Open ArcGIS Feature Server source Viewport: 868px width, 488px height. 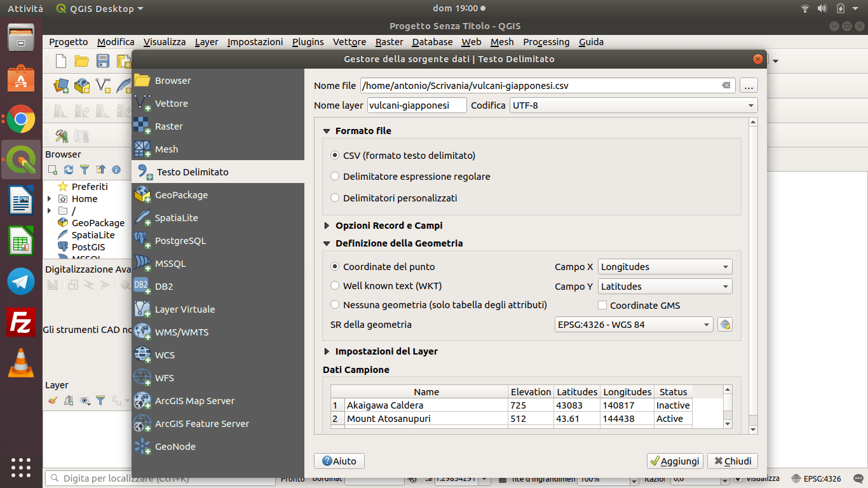click(218, 424)
